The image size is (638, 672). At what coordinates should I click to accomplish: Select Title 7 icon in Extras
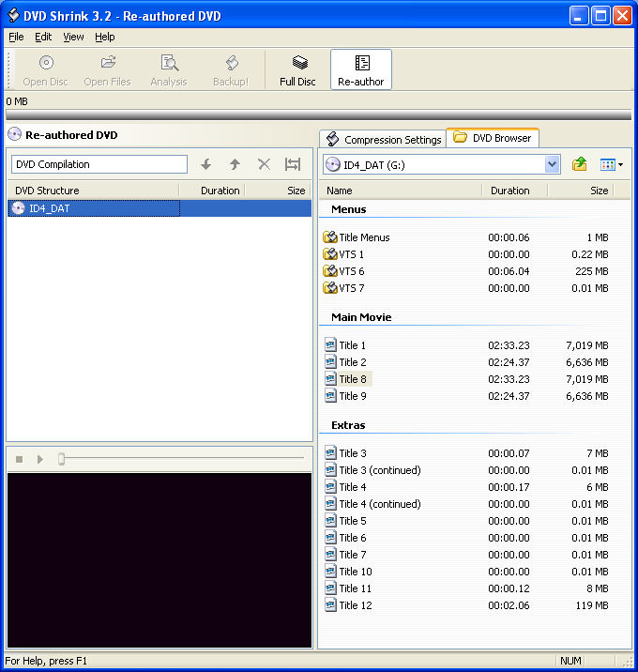330,554
